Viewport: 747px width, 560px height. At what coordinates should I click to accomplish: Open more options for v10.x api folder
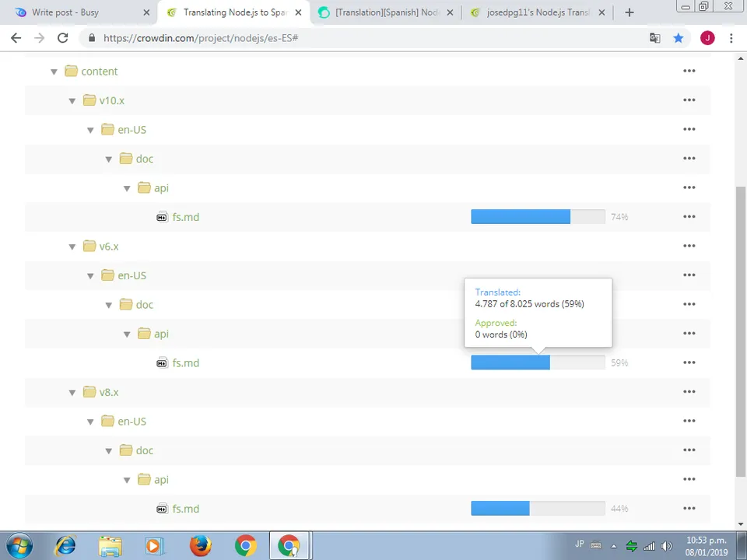(x=689, y=187)
